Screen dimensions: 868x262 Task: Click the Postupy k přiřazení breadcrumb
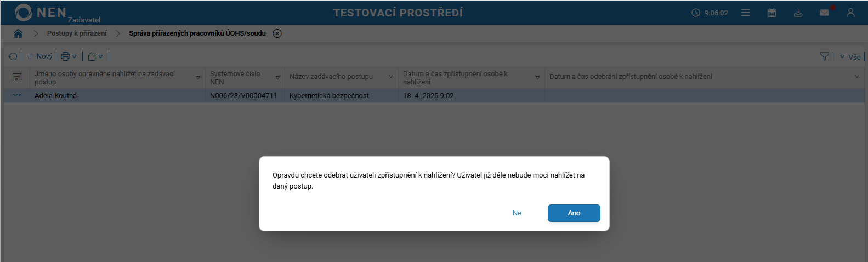[77, 33]
